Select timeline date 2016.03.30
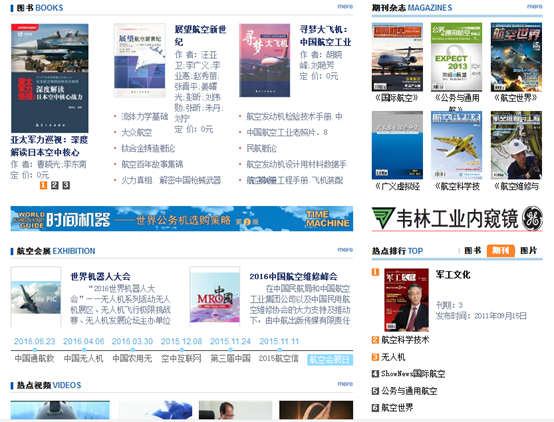554x422 pixels. [132, 341]
